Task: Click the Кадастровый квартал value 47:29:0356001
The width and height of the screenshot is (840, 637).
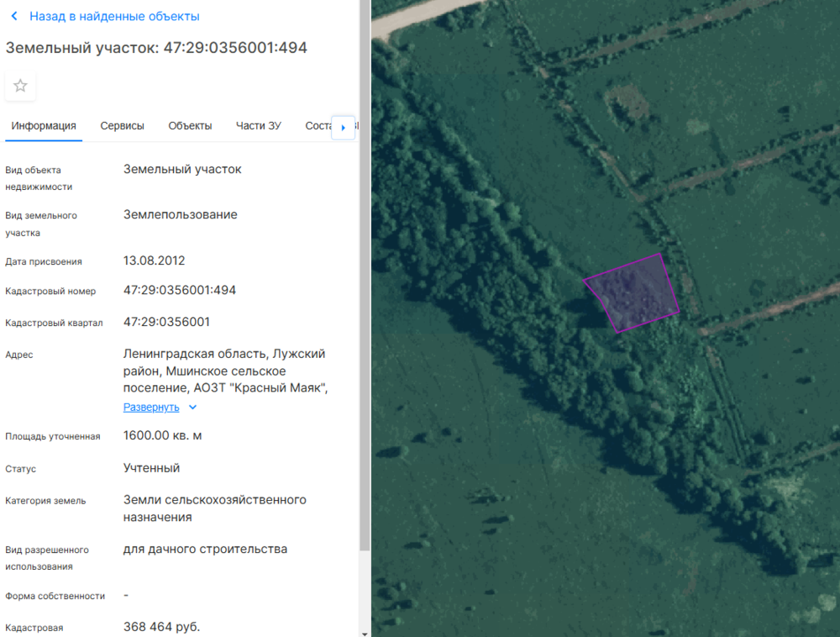Action: (x=166, y=322)
